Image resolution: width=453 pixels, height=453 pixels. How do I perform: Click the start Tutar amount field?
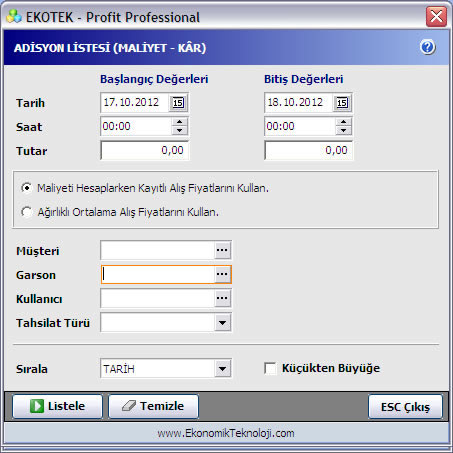[x=145, y=150]
